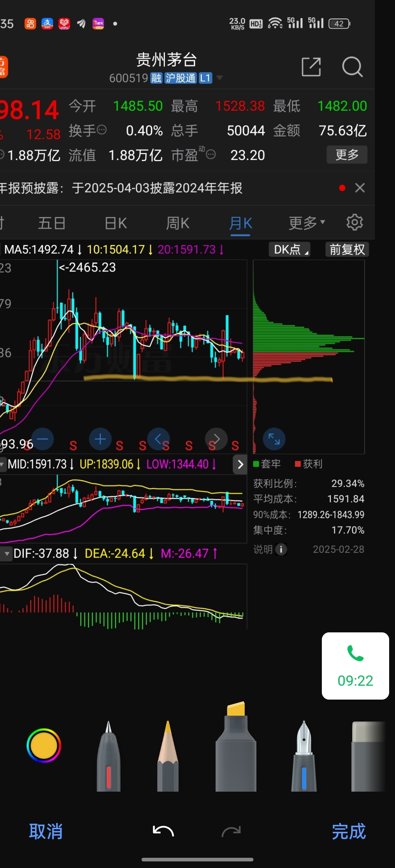Move chart right with arrow button
Screen dimensions: 395x868
(x=216, y=439)
